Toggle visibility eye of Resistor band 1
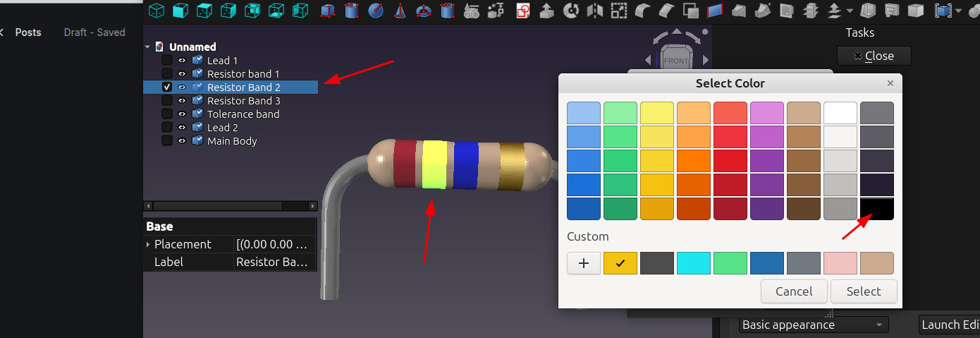 tap(182, 74)
